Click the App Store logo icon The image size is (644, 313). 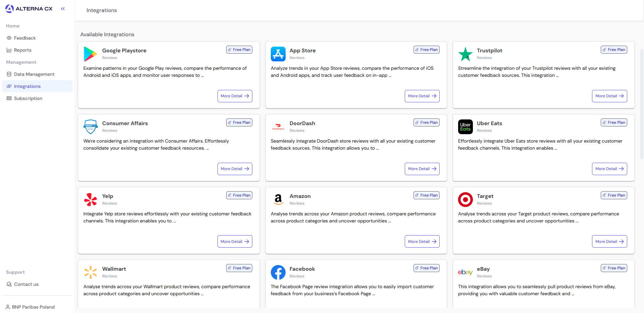(x=278, y=54)
